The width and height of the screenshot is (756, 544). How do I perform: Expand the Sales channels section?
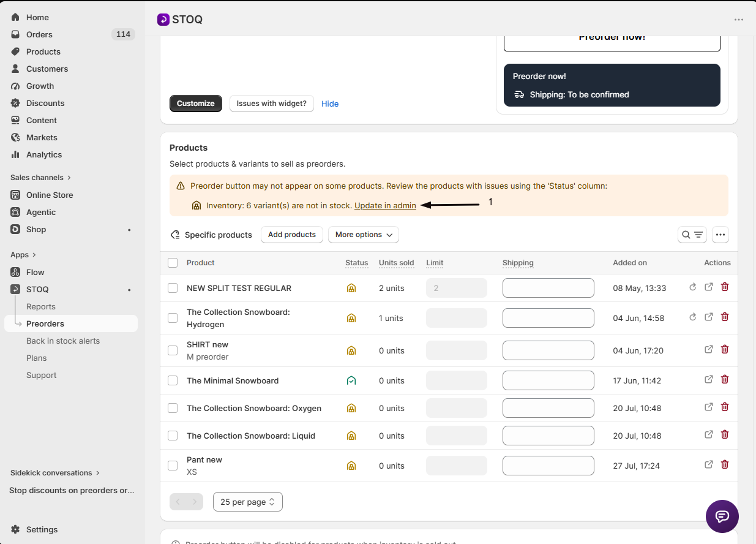click(41, 178)
